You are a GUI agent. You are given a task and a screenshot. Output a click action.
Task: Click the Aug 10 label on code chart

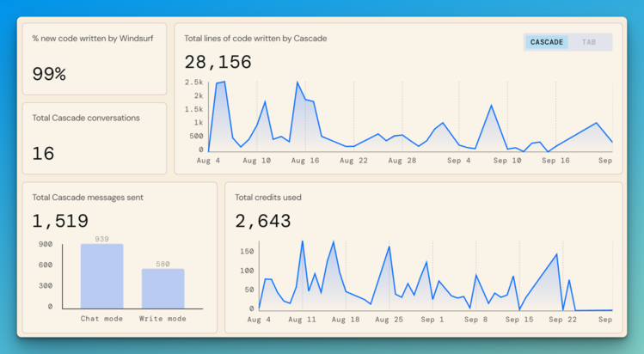[x=257, y=161]
